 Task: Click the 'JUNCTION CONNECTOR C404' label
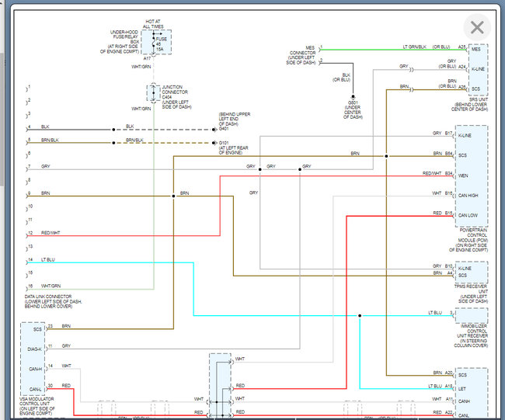[175, 92]
